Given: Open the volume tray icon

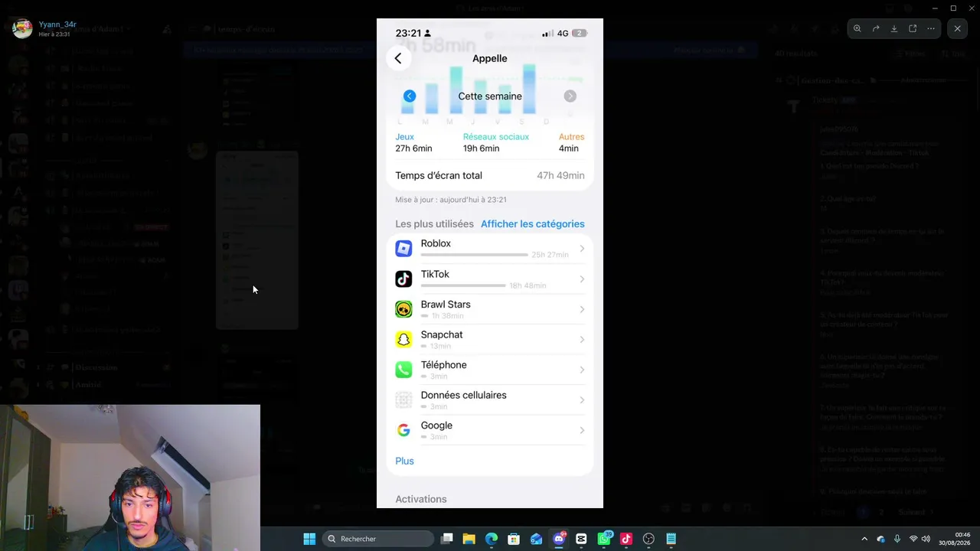Looking at the screenshot, I should point(926,539).
